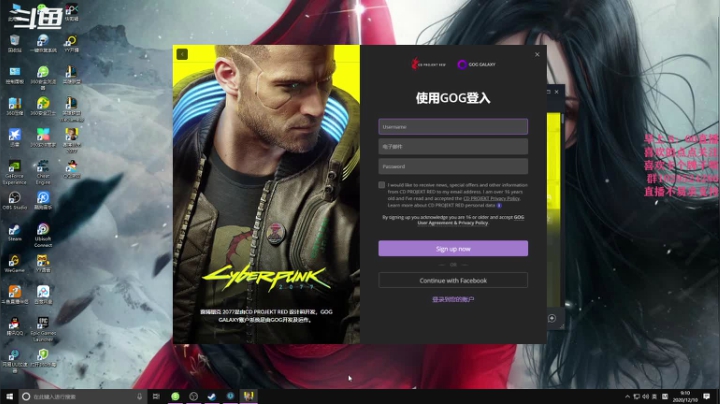The width and height of the screenshot is (720, 404).
Task: Select the 一键恢复系统 desktop shortcut
Action: [x=43, y=43]
